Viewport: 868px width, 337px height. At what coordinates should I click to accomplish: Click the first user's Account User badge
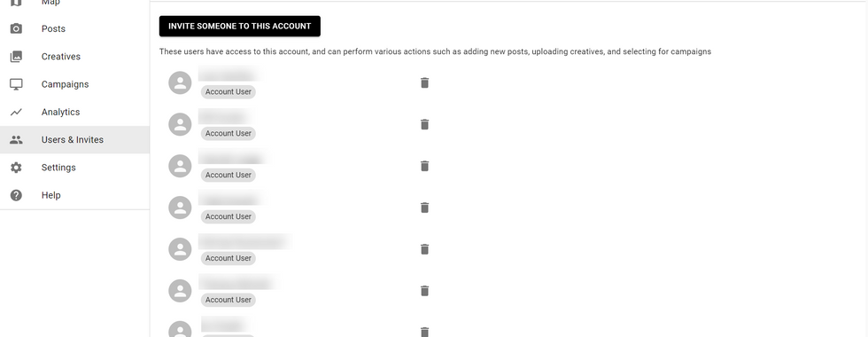[229, 92]
